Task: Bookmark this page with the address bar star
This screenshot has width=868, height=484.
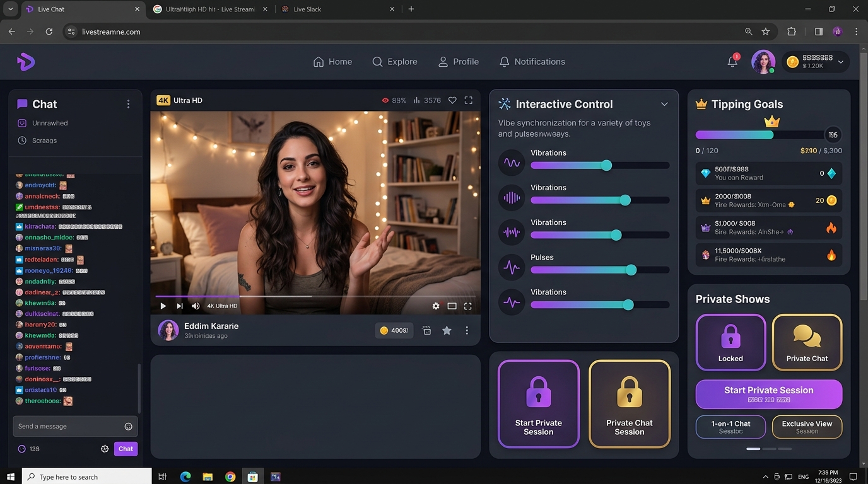Action: pyautogui.click(x=766, y=32)
